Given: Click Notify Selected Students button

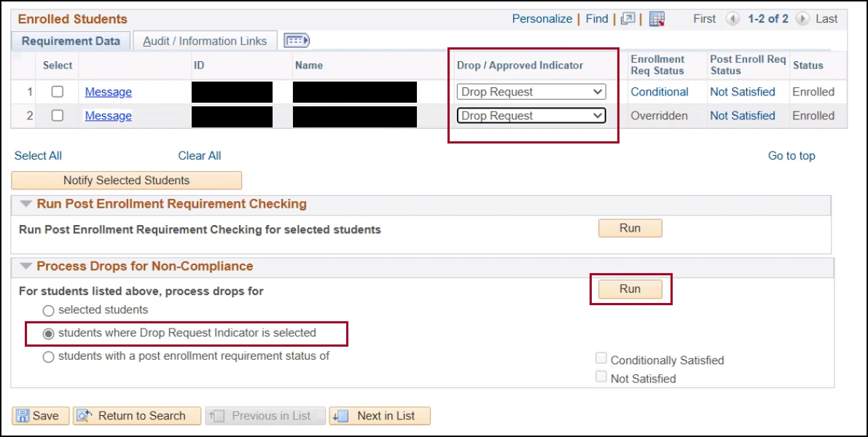Looking at the screenshot, I should 126,181.
